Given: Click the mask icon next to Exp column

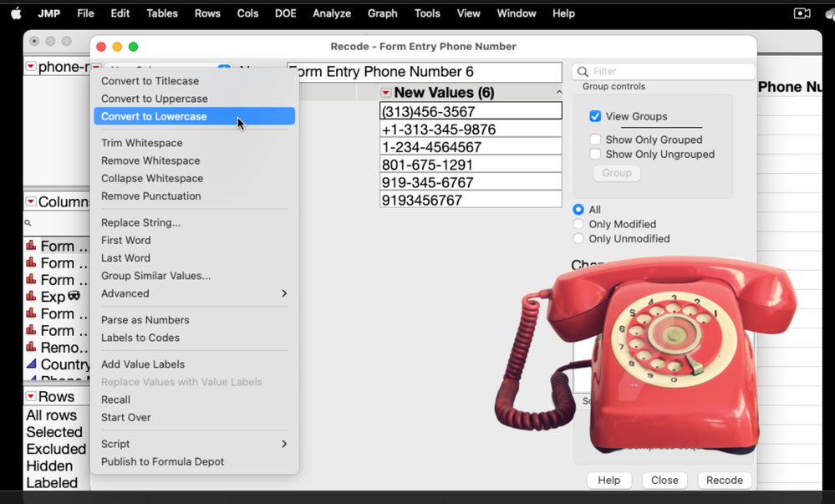Looking at the screenshot, I should coord(74,296).
